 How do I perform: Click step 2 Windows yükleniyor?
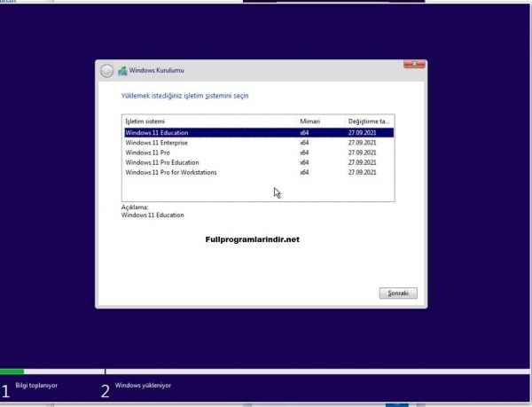tap(143, 387)
